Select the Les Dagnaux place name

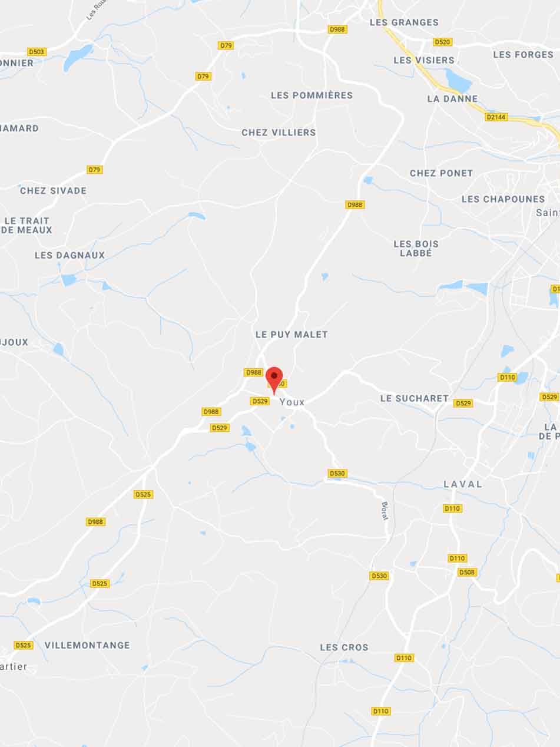pos(69,255)
